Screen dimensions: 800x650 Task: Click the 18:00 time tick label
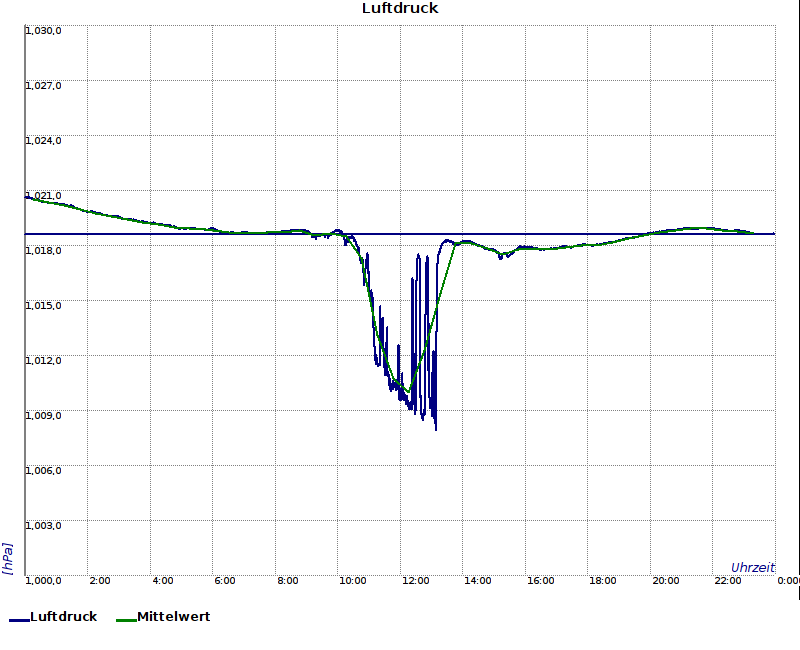pos(603,581)
